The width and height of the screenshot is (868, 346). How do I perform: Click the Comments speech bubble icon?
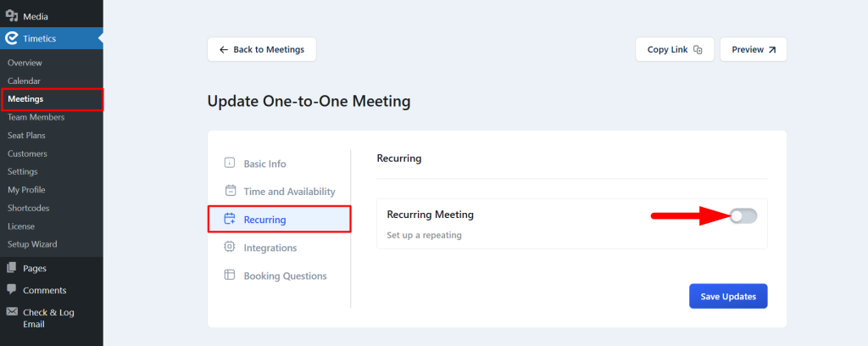pos(12,289)
